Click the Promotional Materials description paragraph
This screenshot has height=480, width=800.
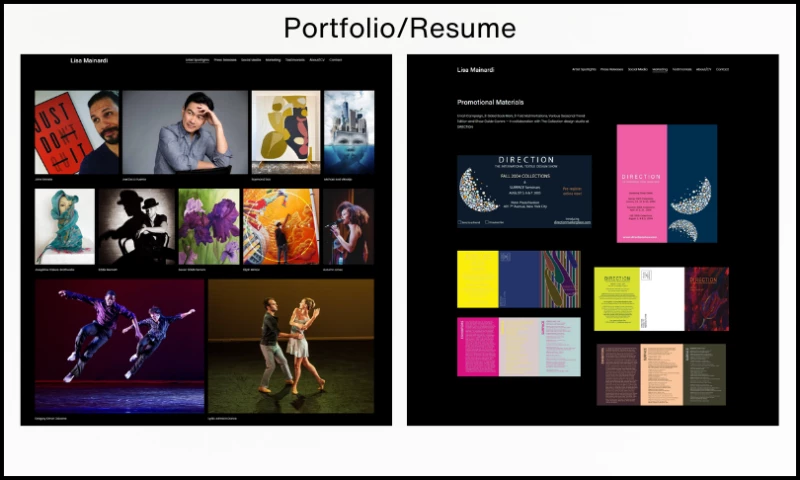click(523, 121)
